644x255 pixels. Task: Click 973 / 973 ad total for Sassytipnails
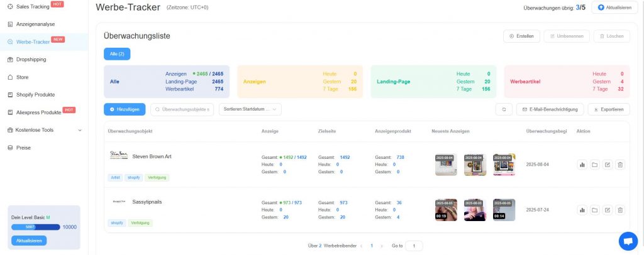(x=292, y=203)
